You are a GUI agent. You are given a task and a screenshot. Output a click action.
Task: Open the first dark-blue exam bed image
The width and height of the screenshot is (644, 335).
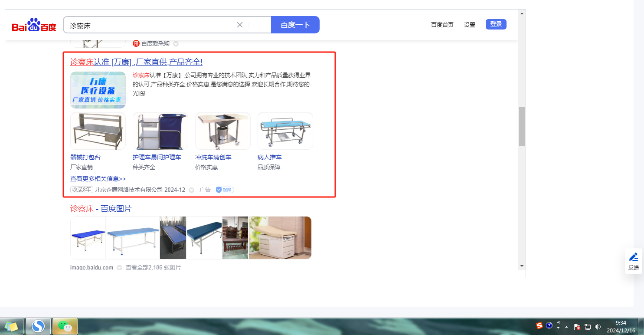(x=88, y=238)
